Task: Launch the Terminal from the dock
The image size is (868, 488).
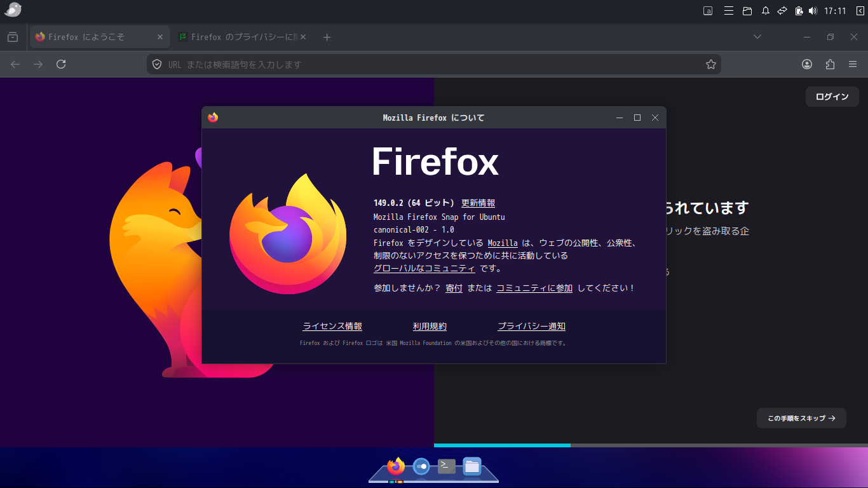Action: coord(447,466)
